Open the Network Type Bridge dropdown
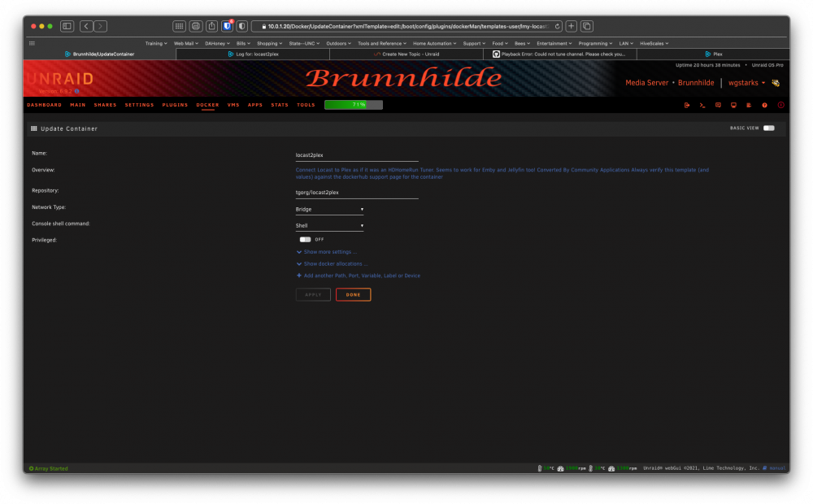Screen dimensions: 813x504 coord(329,210)
